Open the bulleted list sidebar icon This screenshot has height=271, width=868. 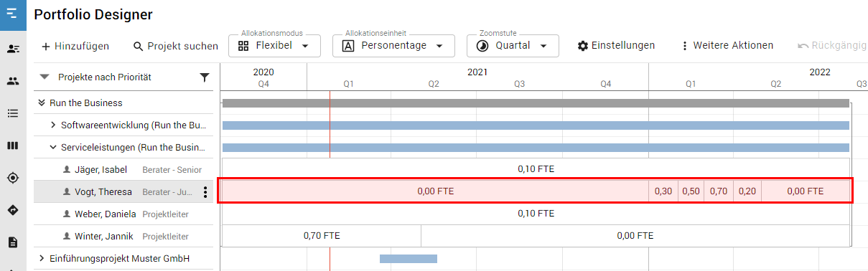click(x=13, y=113)
